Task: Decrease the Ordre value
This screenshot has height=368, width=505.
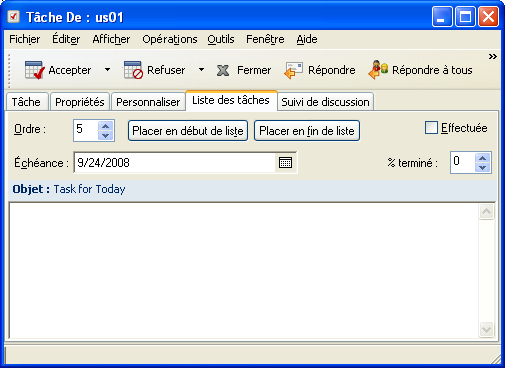Action: tap(106, 135)
